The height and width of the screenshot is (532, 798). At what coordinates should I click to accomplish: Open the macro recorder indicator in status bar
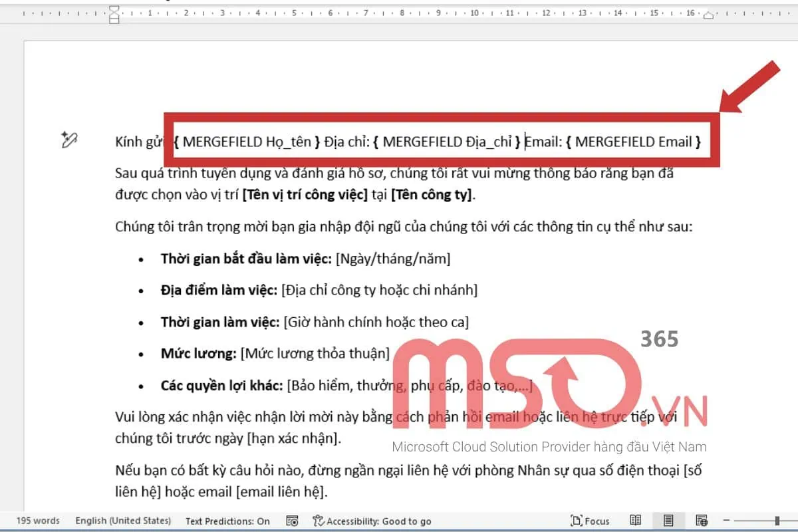(291, 521)
